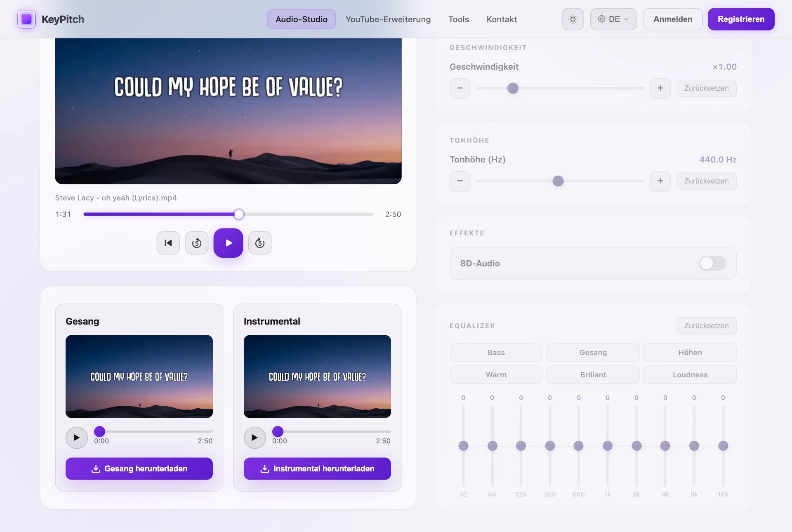792x532 pixels.
Task: Click the 1k equalizer band handle
Action: tap(608, 446)
